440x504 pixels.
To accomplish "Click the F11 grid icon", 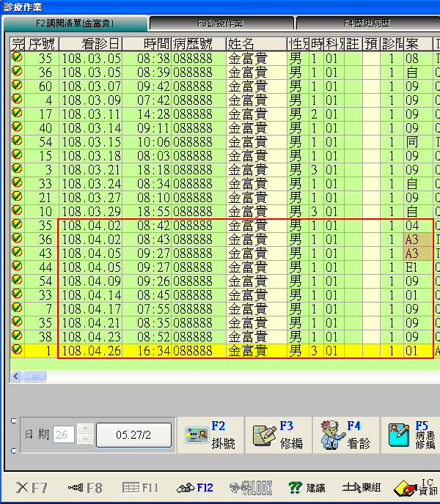I will [140, 487].
